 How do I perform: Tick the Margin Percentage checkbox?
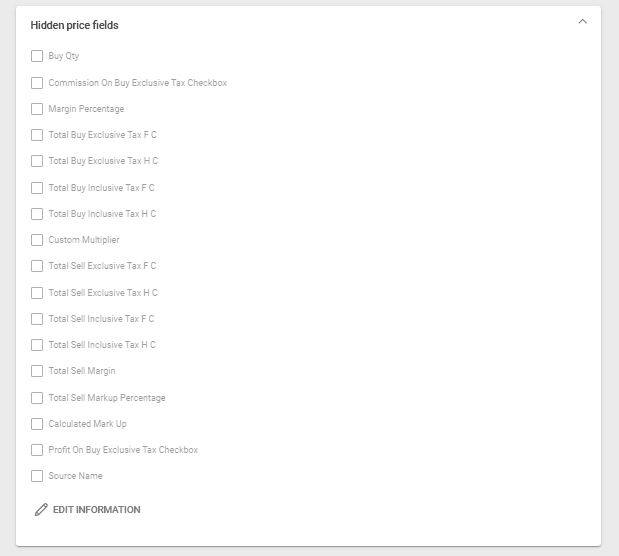tap(37, 109)
